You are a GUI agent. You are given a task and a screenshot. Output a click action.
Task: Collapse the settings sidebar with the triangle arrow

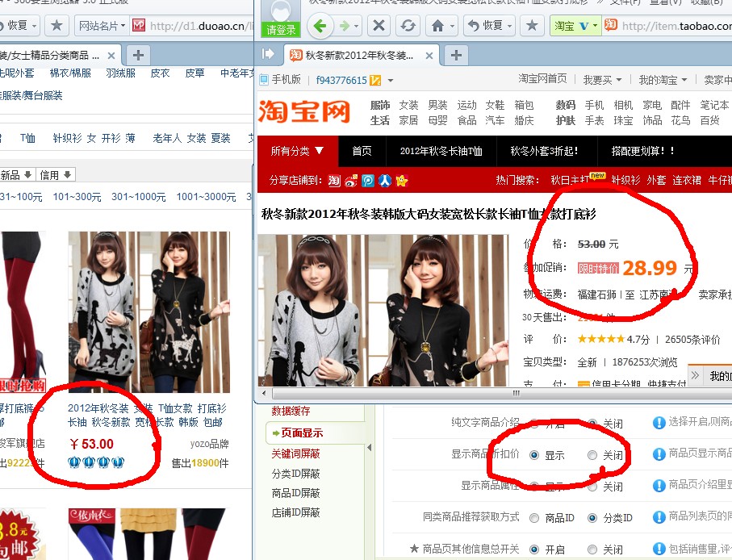coord(370,448)
